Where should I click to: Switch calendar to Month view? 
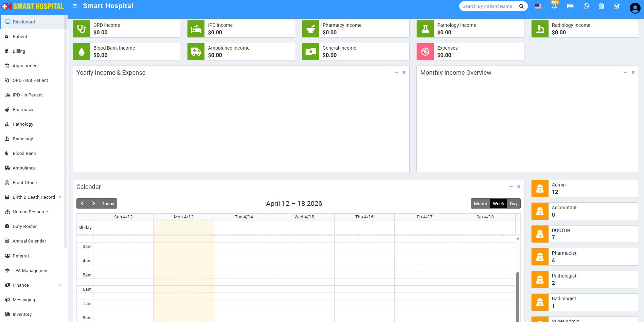tap(480, 203)
